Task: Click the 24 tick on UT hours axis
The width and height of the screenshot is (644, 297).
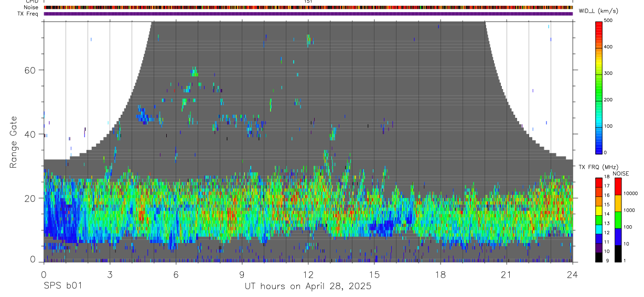Action: click(572, 274)
